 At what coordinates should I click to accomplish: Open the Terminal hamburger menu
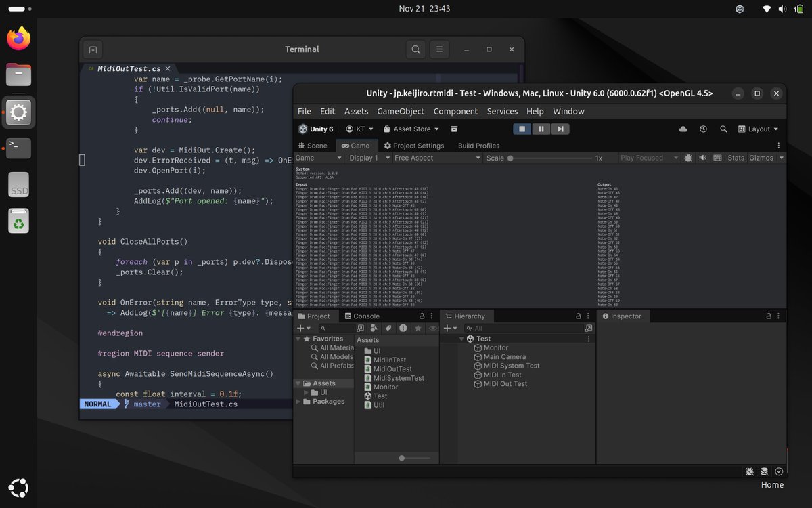(x=439, y=49)
